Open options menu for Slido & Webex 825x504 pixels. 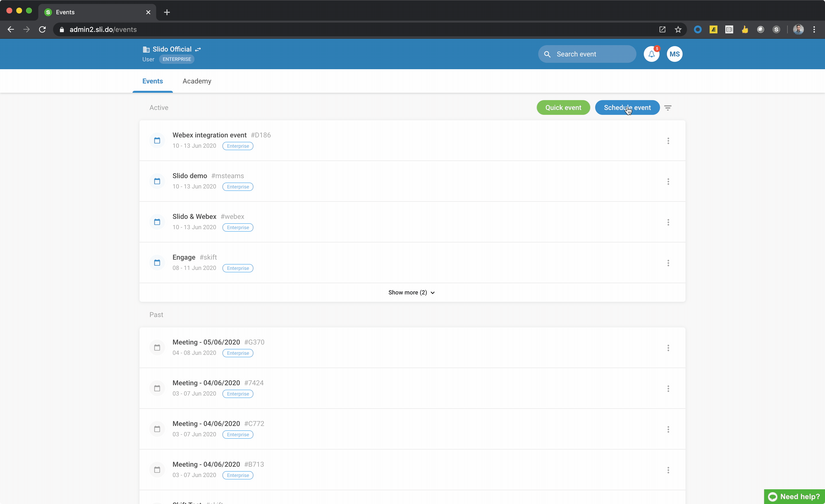click(x=668, y=222)
